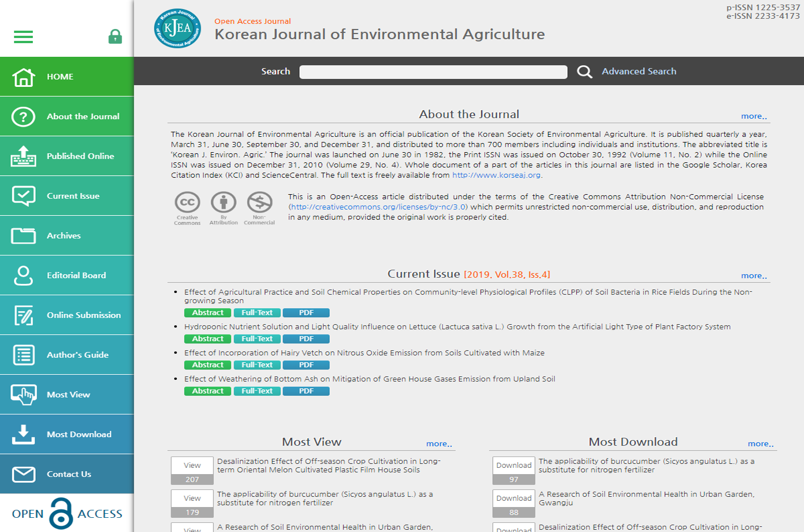This screenshot has height=532, width=804.
Task: Open Abstract for Hairy Vetch article
Action: pyautogui.click(x=208, y=365)
